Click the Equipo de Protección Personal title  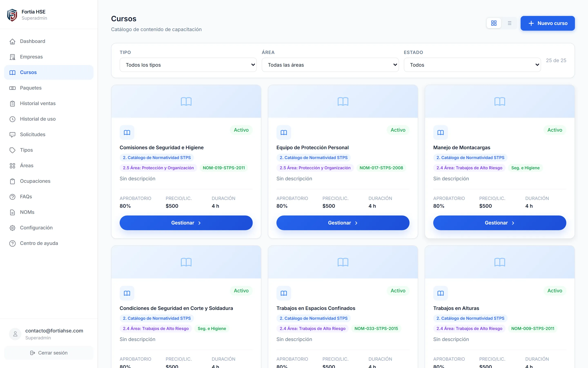point(312,148)
